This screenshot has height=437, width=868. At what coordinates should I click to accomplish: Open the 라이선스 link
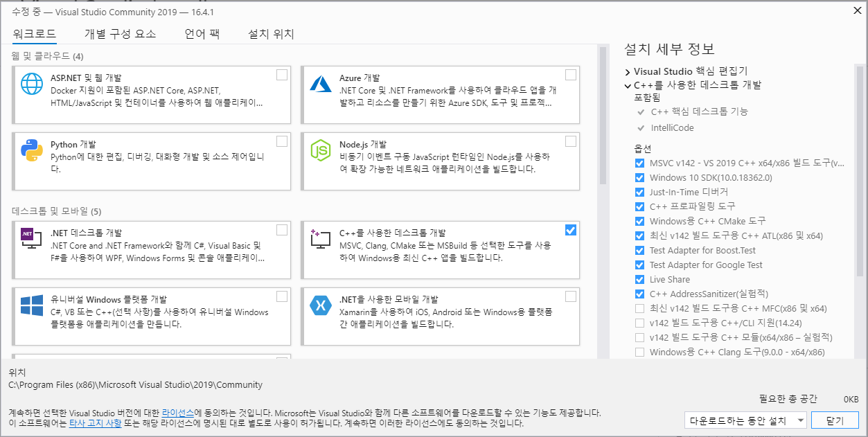point(178,412)
